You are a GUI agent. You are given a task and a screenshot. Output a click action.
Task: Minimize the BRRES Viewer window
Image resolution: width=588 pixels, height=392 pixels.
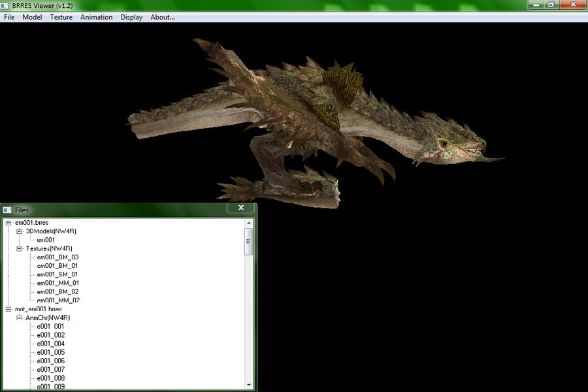click(536, 5)
